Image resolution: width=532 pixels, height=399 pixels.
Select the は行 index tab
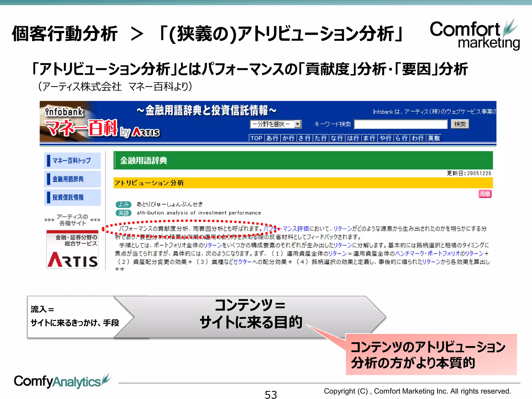tap(353, 138)
